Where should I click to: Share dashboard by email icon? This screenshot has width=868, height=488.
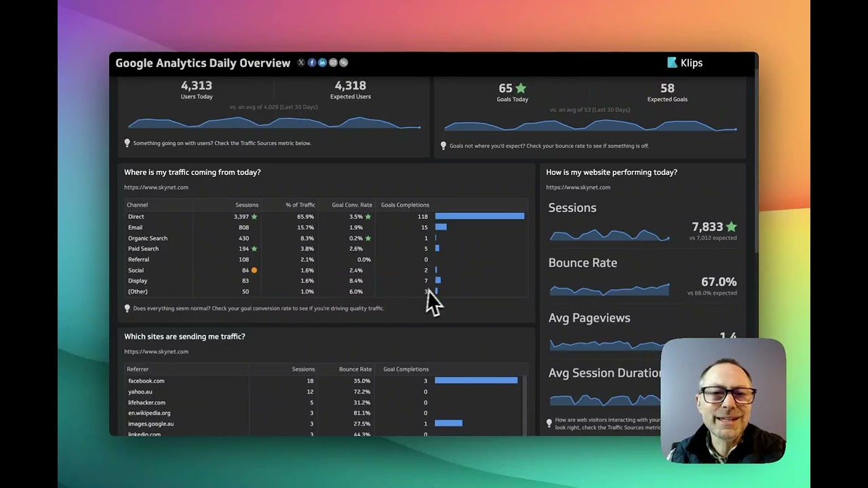pyautogui.click(x=333, y=63)
